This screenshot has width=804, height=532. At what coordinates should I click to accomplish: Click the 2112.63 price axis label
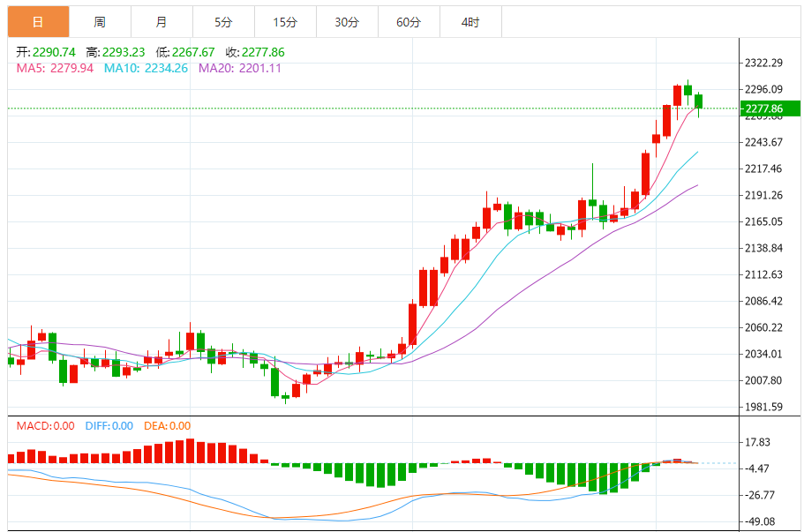click(x=764, y=274)
